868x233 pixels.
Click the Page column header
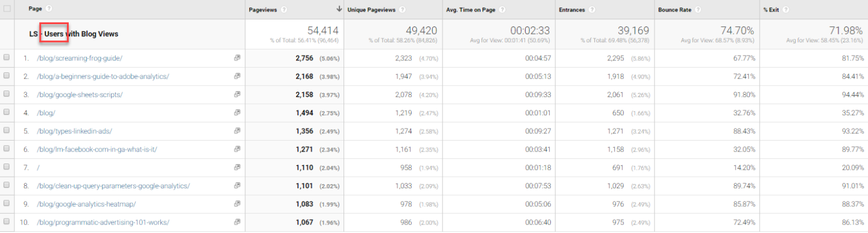[35, 8]
